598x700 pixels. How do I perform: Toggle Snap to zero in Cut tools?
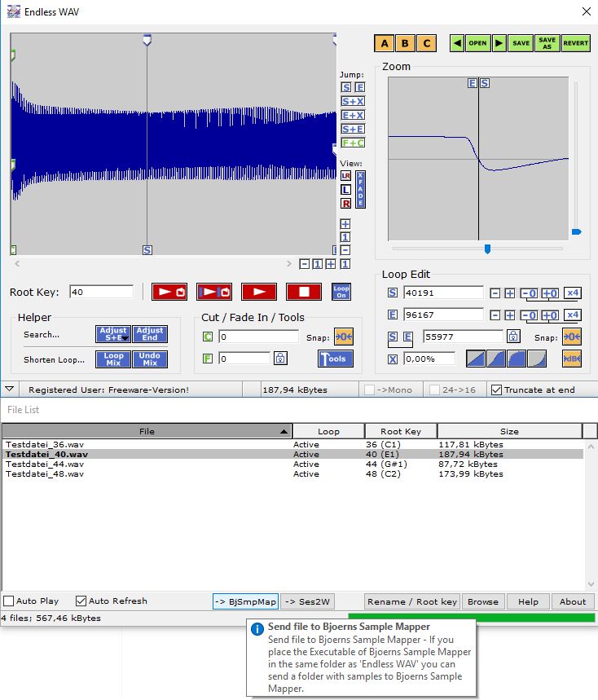(344, 337)
